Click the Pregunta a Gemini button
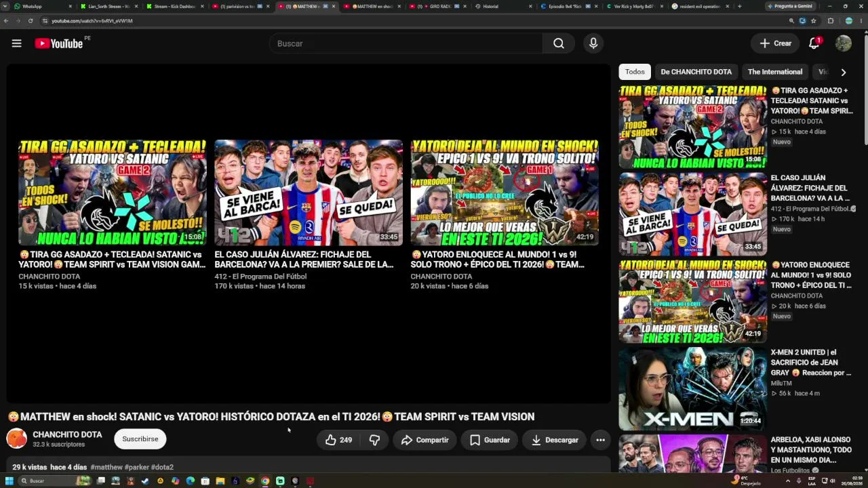Viewport: 868px width, 488px height. (789, 6)
